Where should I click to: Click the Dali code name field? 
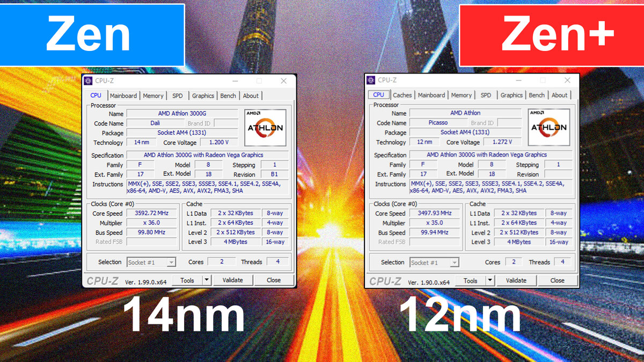[x=155, y=123]
